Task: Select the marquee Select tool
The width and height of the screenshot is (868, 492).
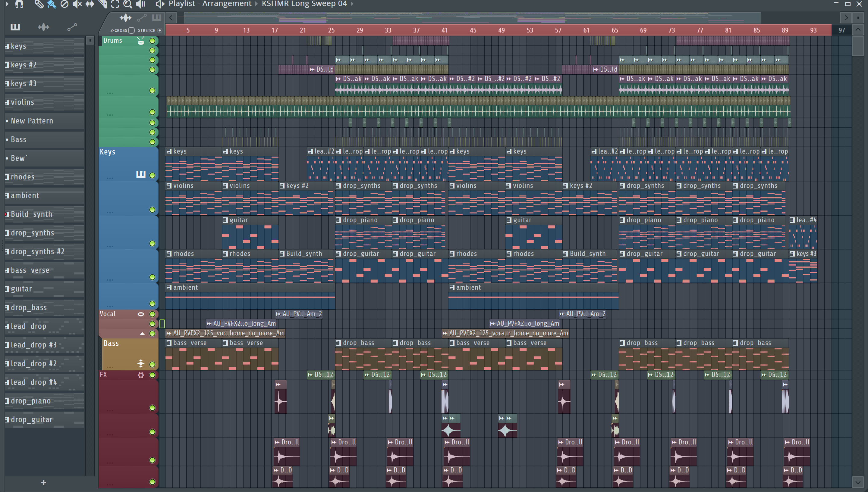Action: click(x=115, y=4)
